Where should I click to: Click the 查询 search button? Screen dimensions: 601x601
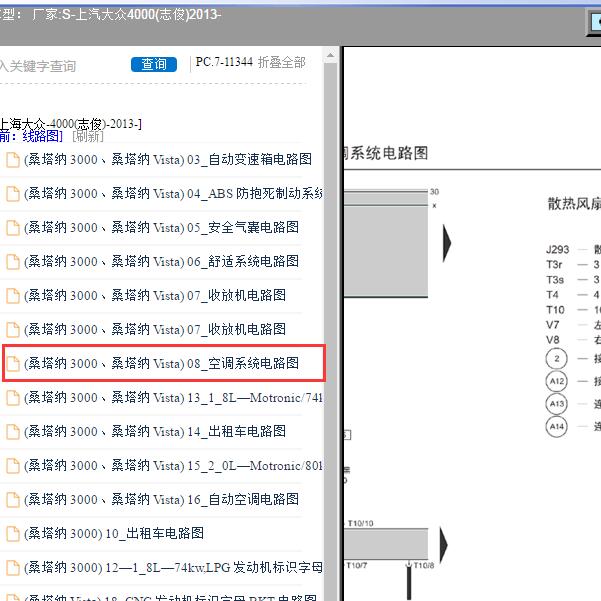(x=154, y=64)
